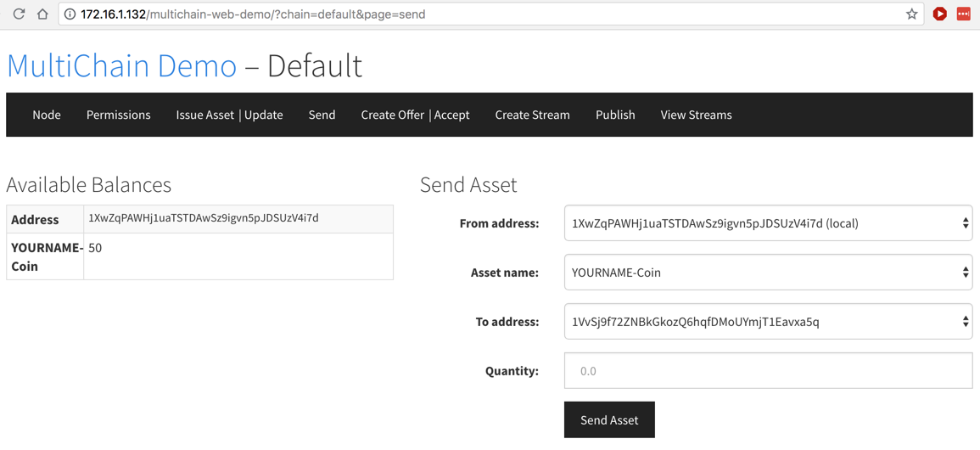Go to the Permissions menu item
This screenshot has height=450, width=980.
click(x=119, y=115)
